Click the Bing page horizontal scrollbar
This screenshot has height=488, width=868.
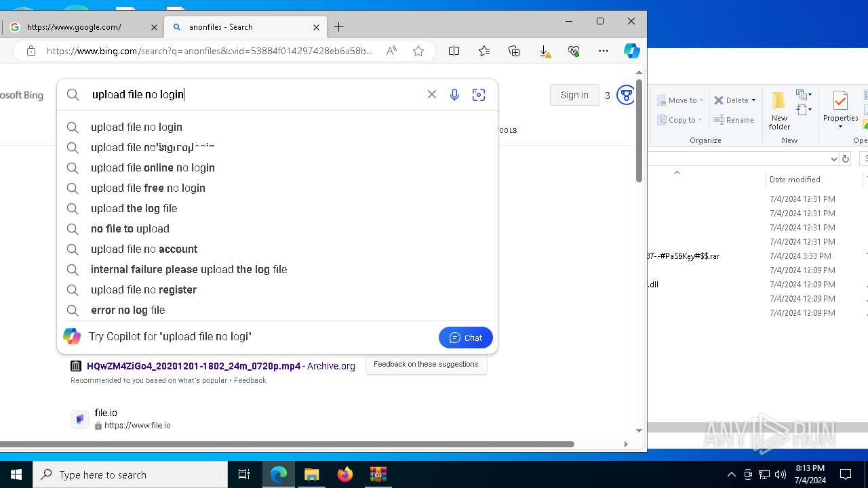[x=287, y=445]
